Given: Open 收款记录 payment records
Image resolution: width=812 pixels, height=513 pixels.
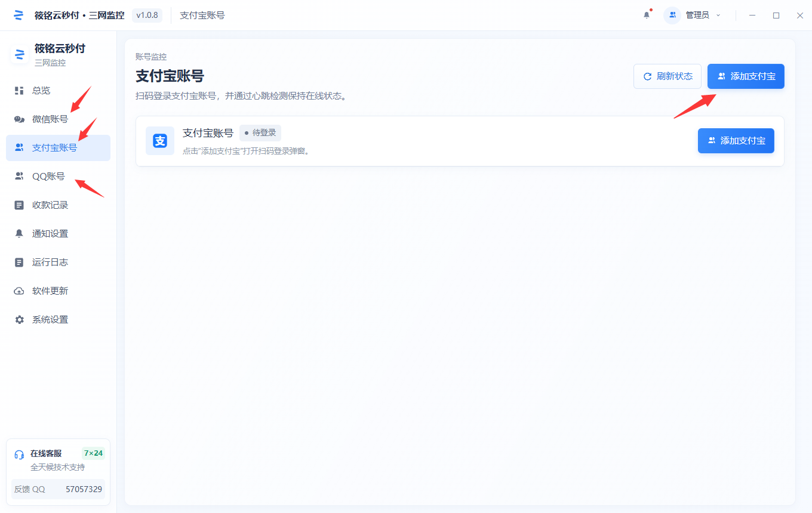Looking at the screenshot, I should (58, 205).
